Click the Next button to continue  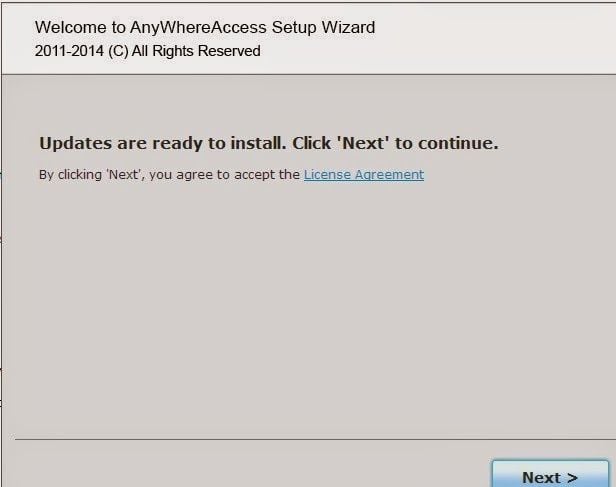pyautogui.click(x=550, y=476)
